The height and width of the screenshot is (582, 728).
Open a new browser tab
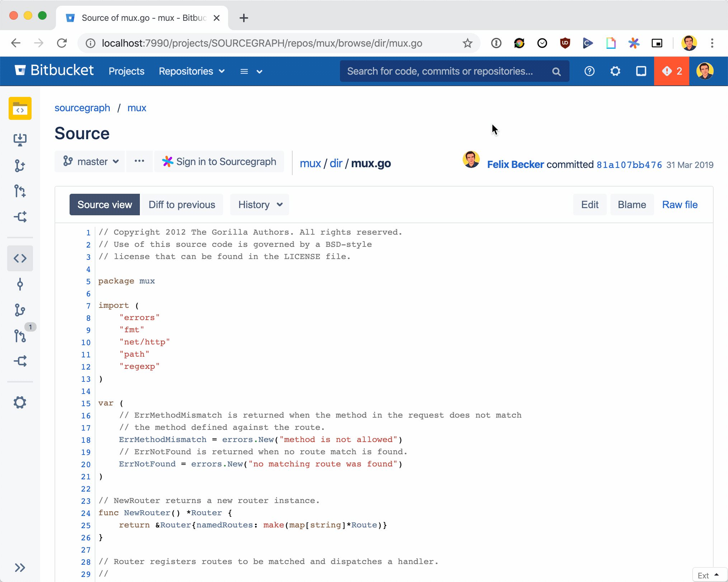point(244,18)
